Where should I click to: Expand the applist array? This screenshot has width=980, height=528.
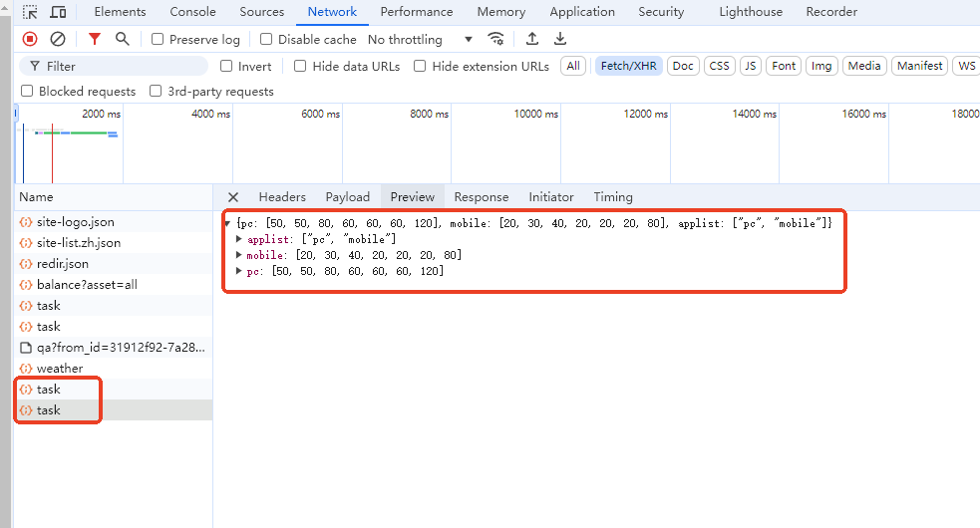pyautogui.click(x=238, y=239)
